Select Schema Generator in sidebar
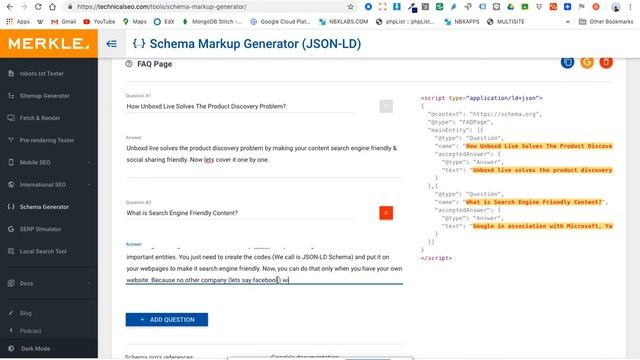Screen dimensions: 640x360 click(x=44, y=207)
